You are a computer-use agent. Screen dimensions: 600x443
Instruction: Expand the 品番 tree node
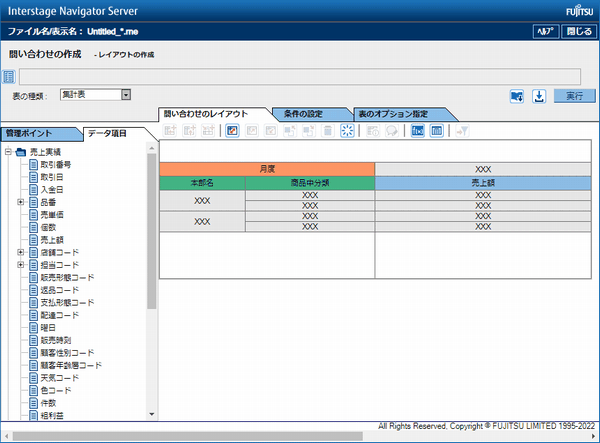coord(21,202)
